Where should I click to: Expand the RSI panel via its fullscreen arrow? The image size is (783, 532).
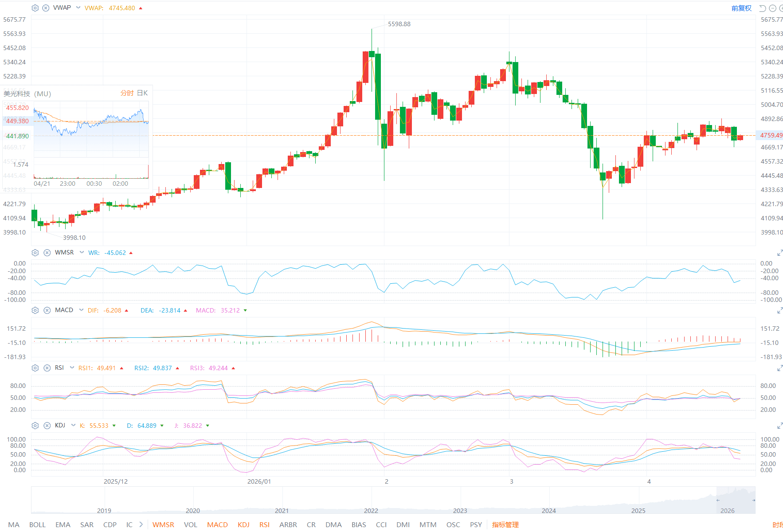pyautogui.click(x=780, y=367)
